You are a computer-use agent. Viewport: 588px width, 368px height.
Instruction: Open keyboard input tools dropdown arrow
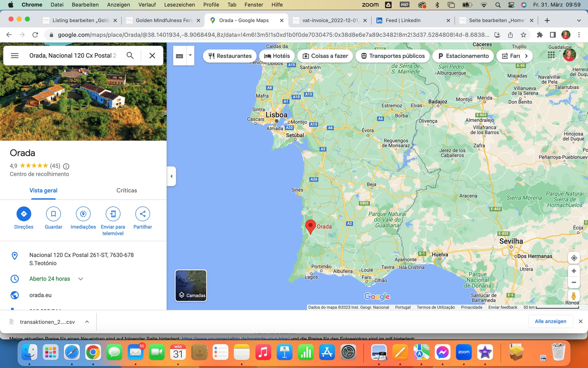[x=190, y=56]
